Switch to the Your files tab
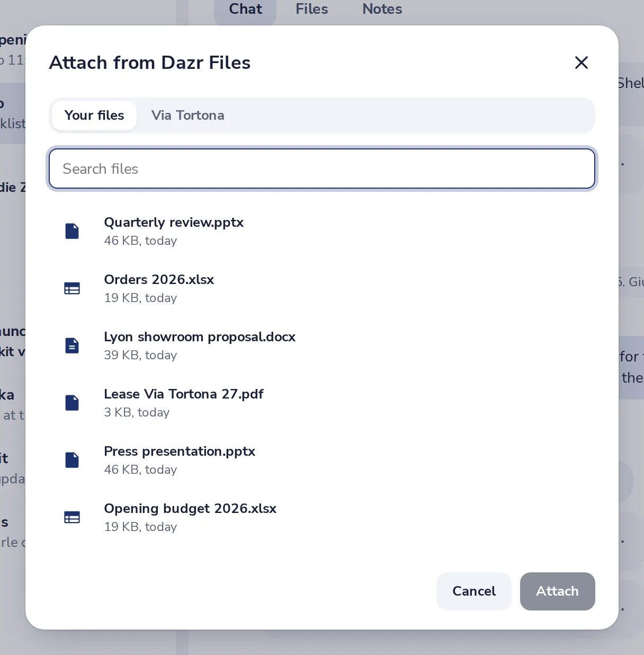644x655 pixels. pos(94,116)
